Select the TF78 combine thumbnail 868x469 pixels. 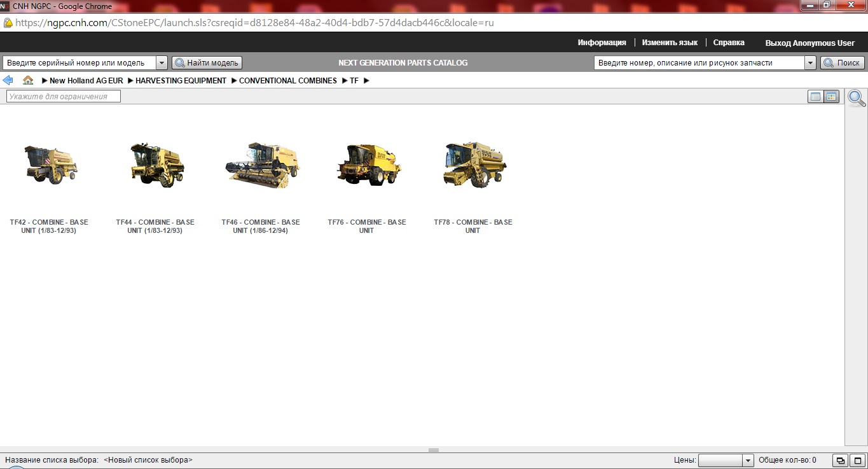pos(474,164)
